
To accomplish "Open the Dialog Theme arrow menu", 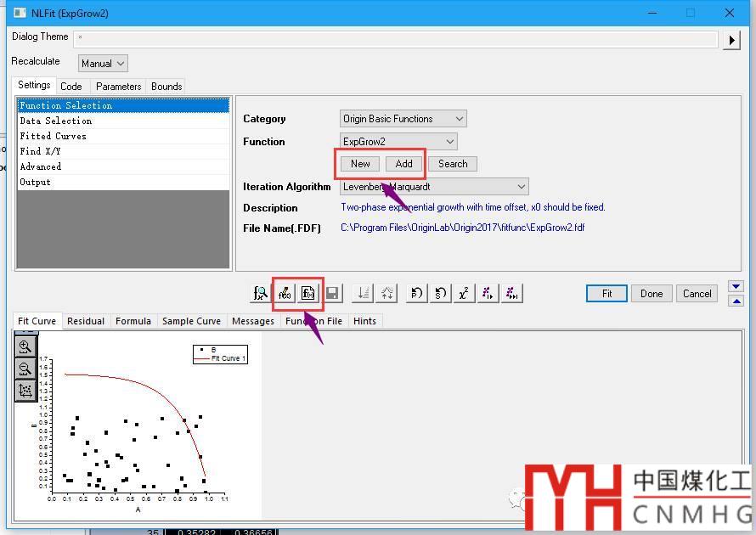I will tap(731, 40).
